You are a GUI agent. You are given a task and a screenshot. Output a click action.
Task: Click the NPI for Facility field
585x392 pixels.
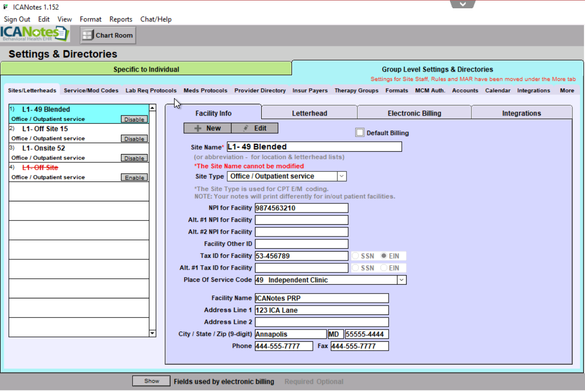pos(301,208)
